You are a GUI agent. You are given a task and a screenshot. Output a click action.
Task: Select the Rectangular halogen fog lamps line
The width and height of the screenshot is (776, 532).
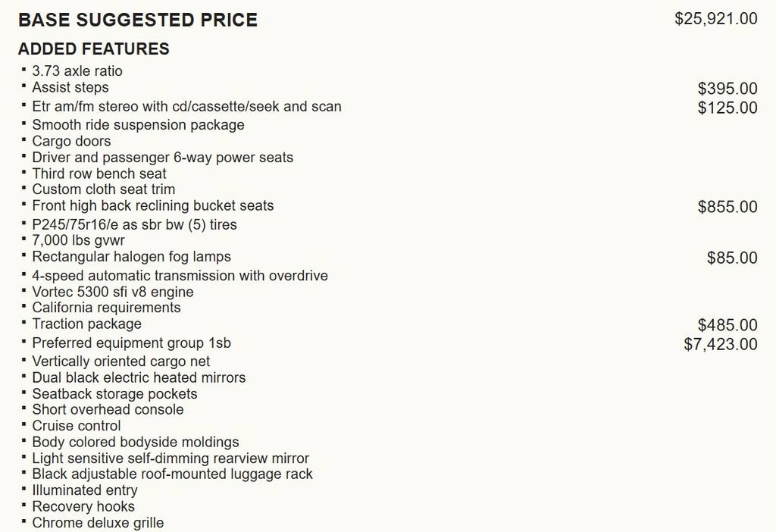[x=132, y=257]
